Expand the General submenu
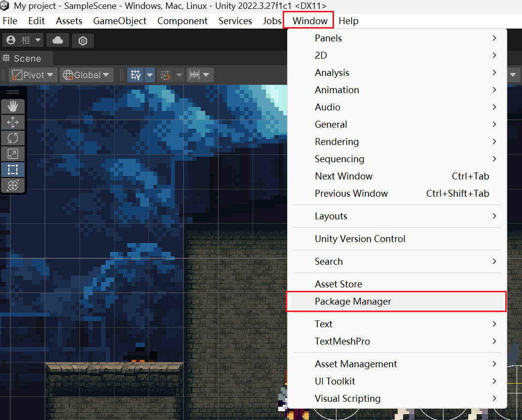Viewport: 522px width, 420px height. pos(397,124)
